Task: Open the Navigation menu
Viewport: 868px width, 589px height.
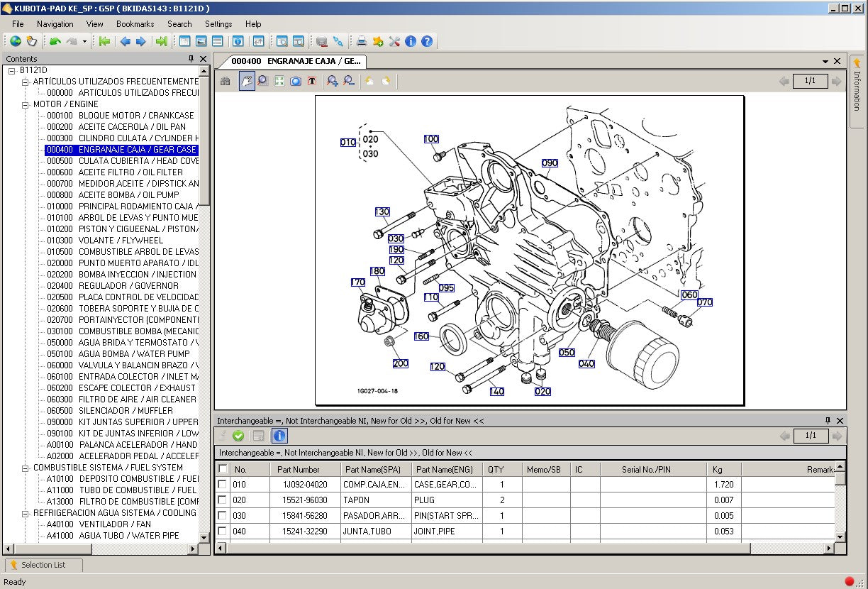Action: tap(55, 24)
